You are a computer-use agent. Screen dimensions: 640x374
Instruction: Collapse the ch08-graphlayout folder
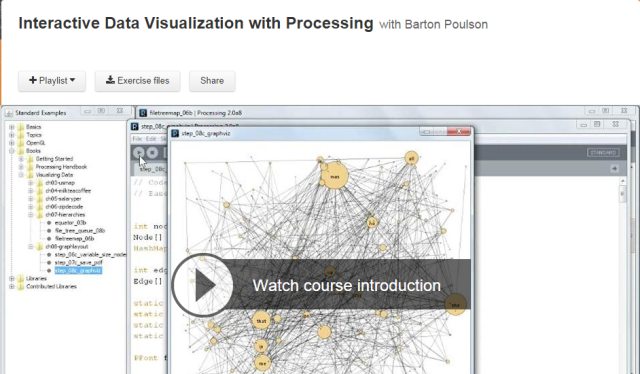tap(31, 247)
